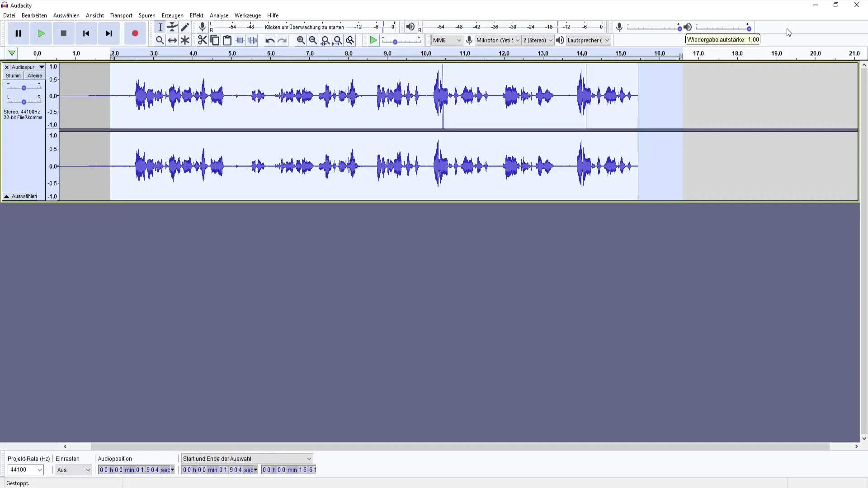Click the Undo arrow icon
This screenshot has width=868, height=488.
tap(270, 40)
